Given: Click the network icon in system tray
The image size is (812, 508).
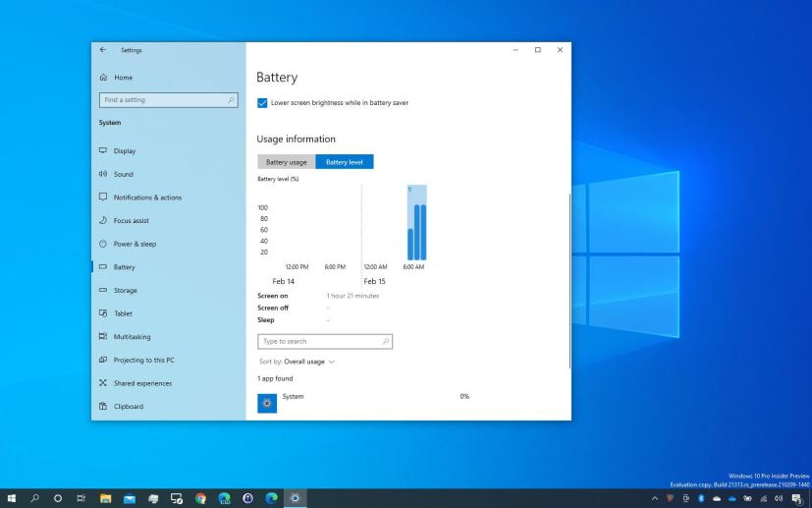Looking at the screenshot, I should [763, 499].
